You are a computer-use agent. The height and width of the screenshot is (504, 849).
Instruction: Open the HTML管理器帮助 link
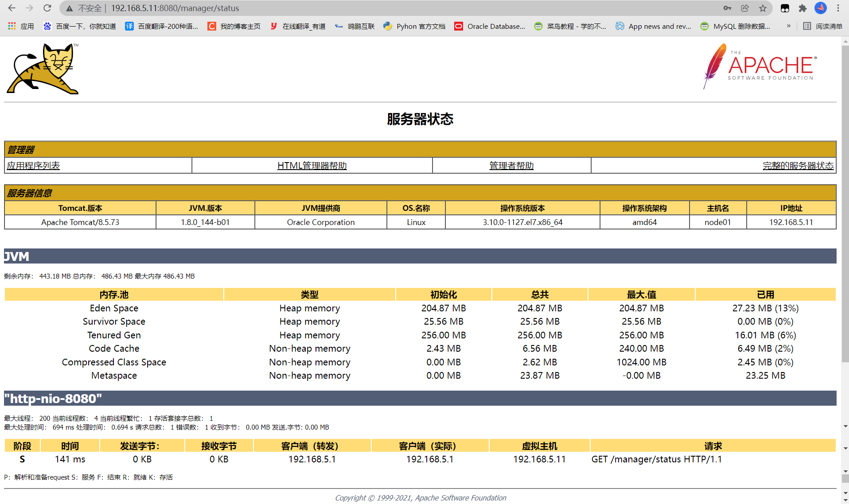coord(312,166)
